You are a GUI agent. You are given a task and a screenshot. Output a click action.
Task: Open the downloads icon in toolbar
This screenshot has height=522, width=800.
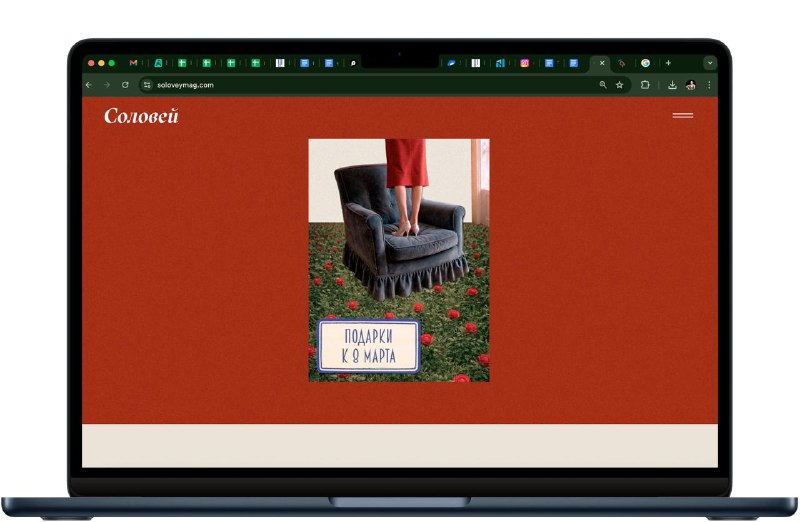[672, 85]
